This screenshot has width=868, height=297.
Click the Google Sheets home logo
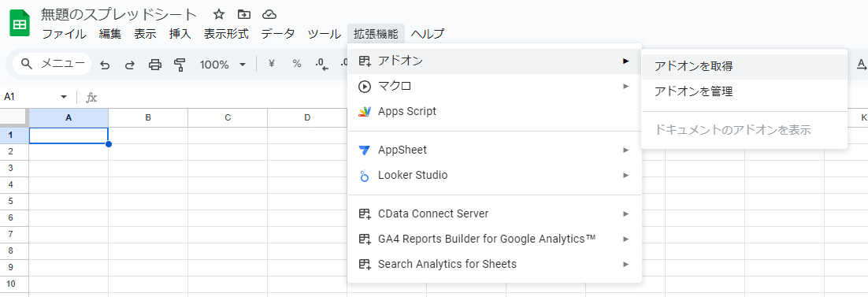point(20,24)
